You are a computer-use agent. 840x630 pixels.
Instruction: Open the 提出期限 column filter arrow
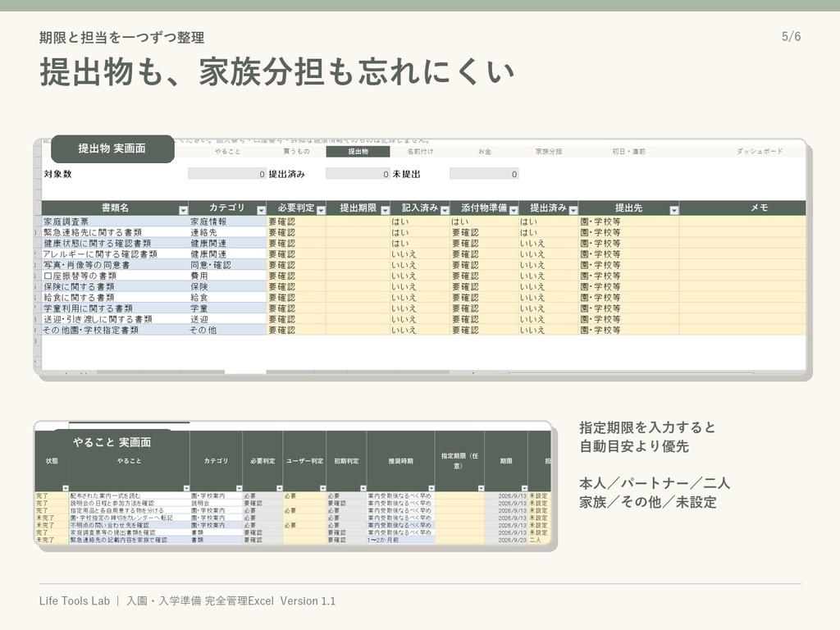(385, 211)
